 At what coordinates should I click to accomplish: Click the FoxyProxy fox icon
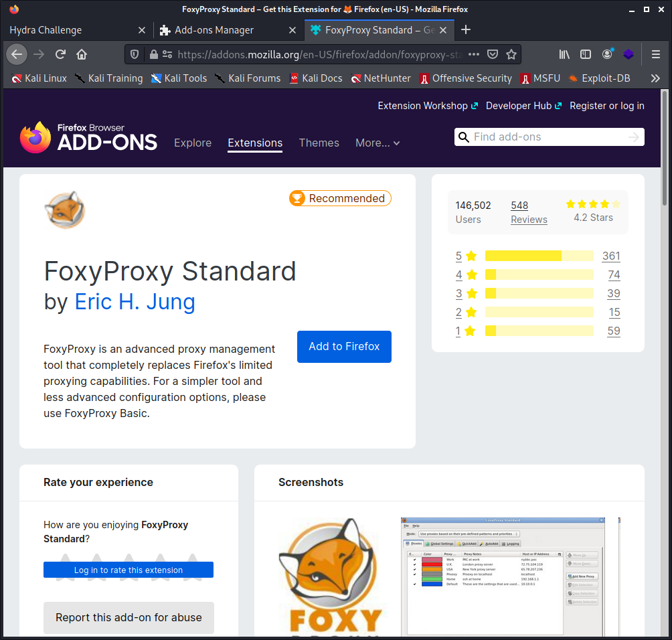click(x=65, y=210)
